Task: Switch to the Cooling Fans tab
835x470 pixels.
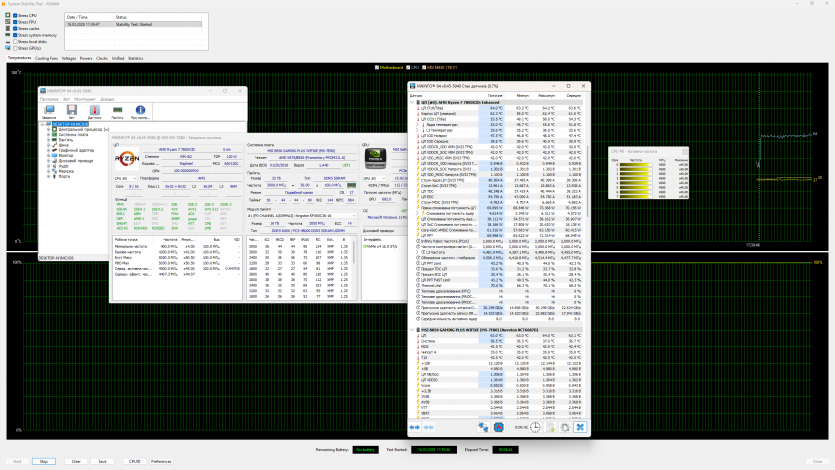Action: click(46, 58)
